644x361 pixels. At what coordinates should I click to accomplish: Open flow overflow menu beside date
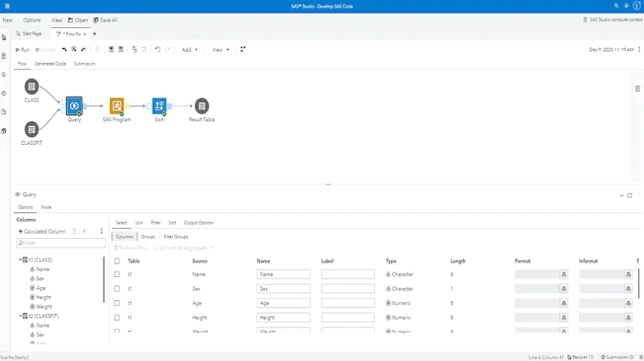pyautogui.click(x=639, y=49)
